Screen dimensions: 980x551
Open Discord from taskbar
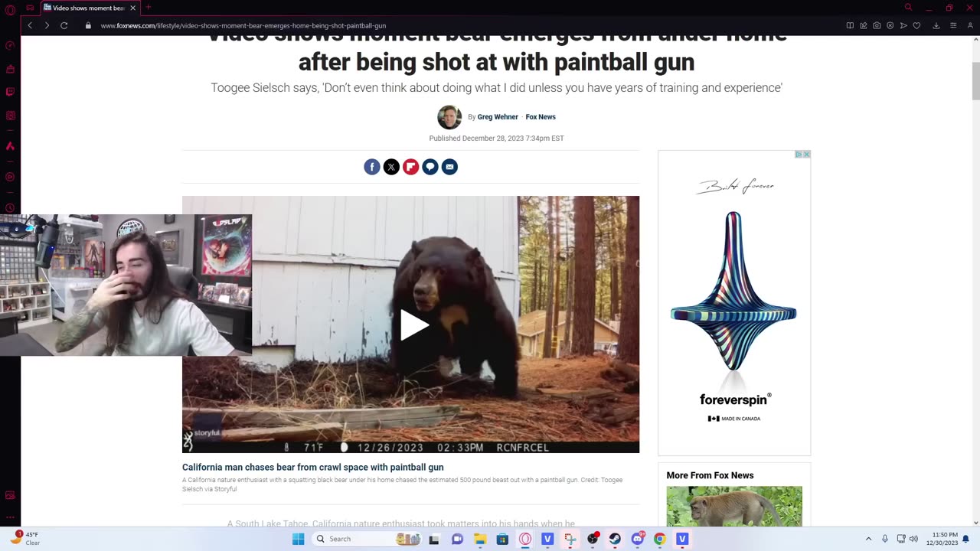click(638, 539)
